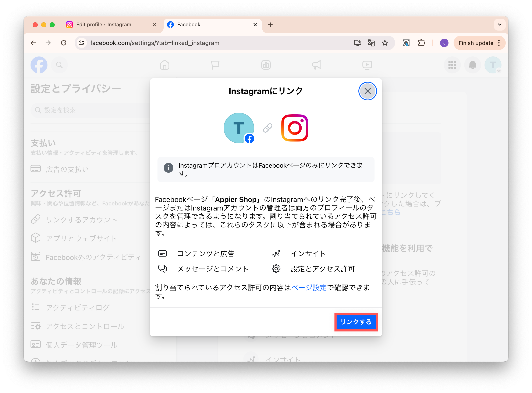Bookmark this page with the star icon

(x=385, y=43)
